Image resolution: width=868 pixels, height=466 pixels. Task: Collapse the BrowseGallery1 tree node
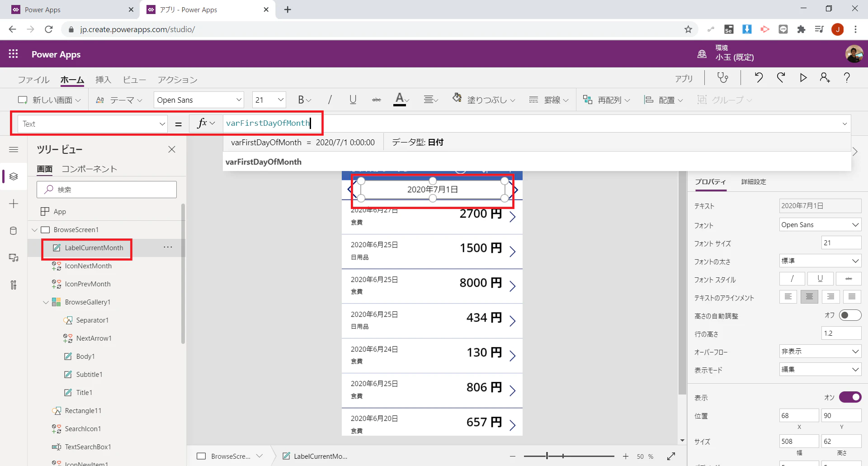46,302
